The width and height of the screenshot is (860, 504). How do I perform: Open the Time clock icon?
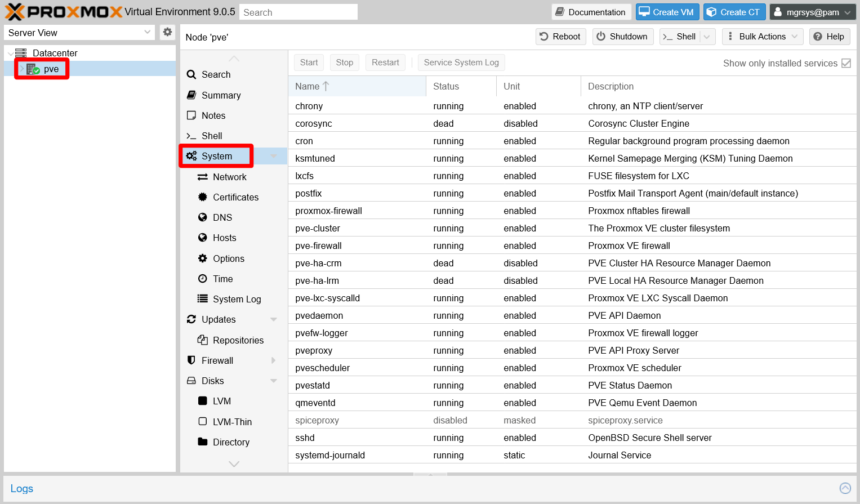(x=203, y=279)
